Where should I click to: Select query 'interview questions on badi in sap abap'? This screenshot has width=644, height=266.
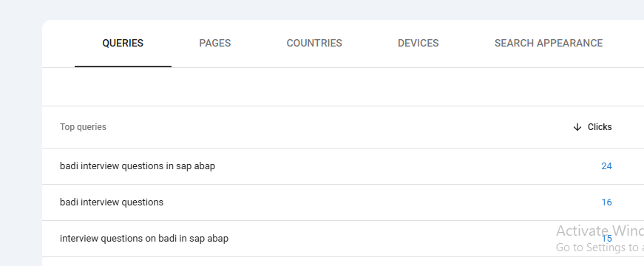click(x=144, y=239)
